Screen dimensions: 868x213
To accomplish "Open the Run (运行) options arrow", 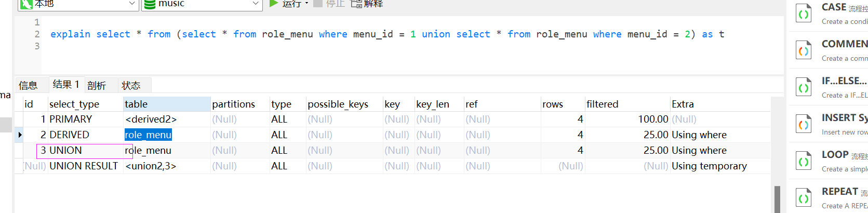I will pyautogui.click(x=306, y=3).
